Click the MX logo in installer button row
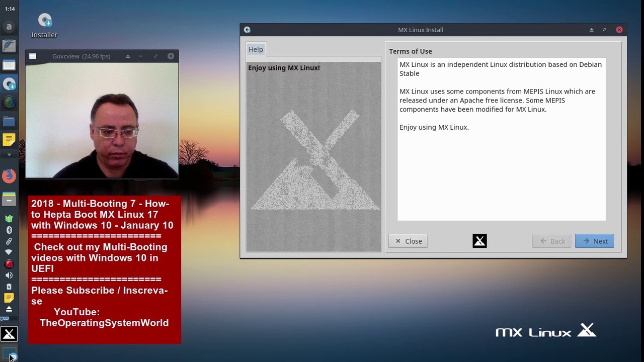This screenshot has height=362, width=644. pos(479,241)
